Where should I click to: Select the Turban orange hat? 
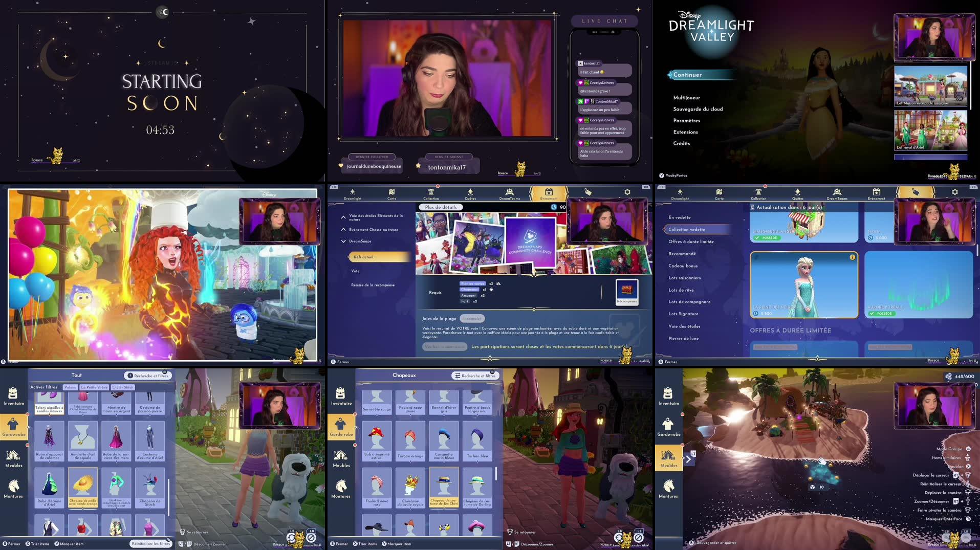point(410,441)
